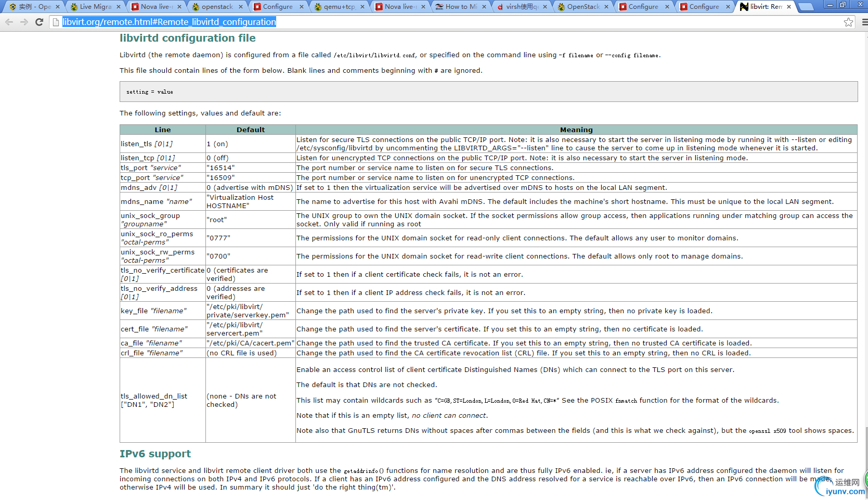Screen dimensions: 868x500
Task: Open the Chrome menu icon
Action: 864,22
